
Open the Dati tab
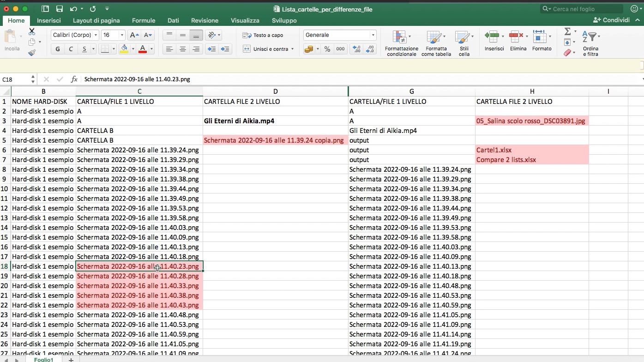[173, 20]
